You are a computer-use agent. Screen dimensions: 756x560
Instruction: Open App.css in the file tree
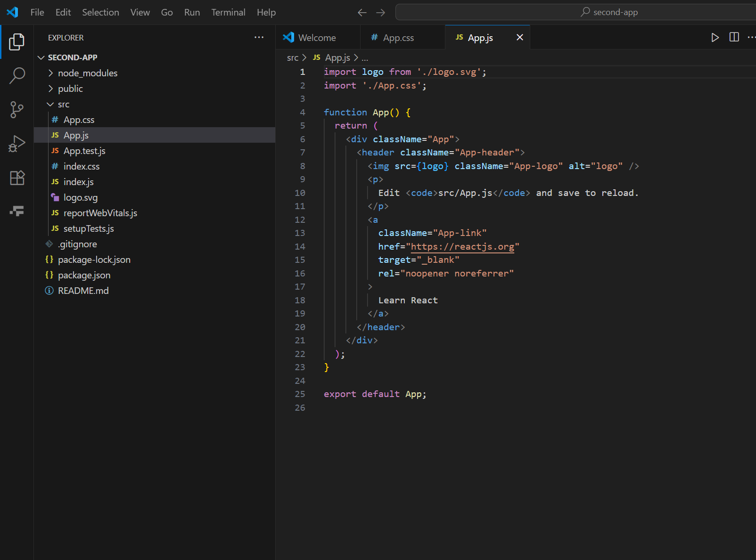point(155,120)
